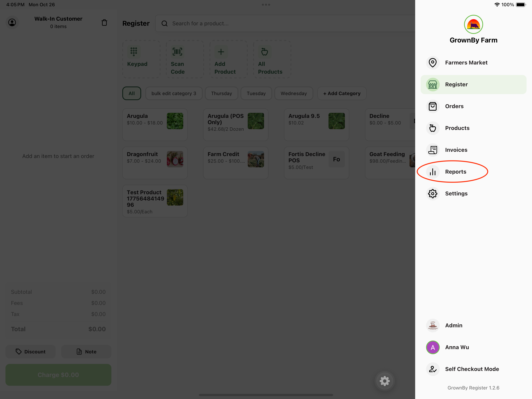Filter products by Wednesday category
532x399 pixels.
click(x=294, y=93)
